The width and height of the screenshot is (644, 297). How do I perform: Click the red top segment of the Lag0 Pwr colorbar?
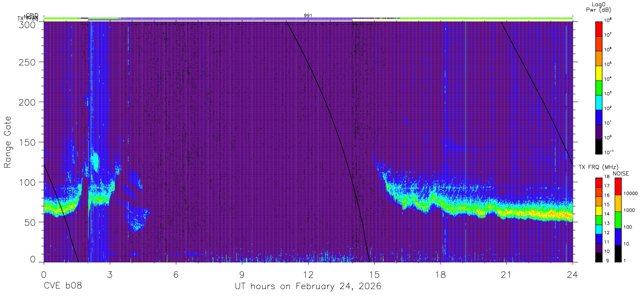599,28
